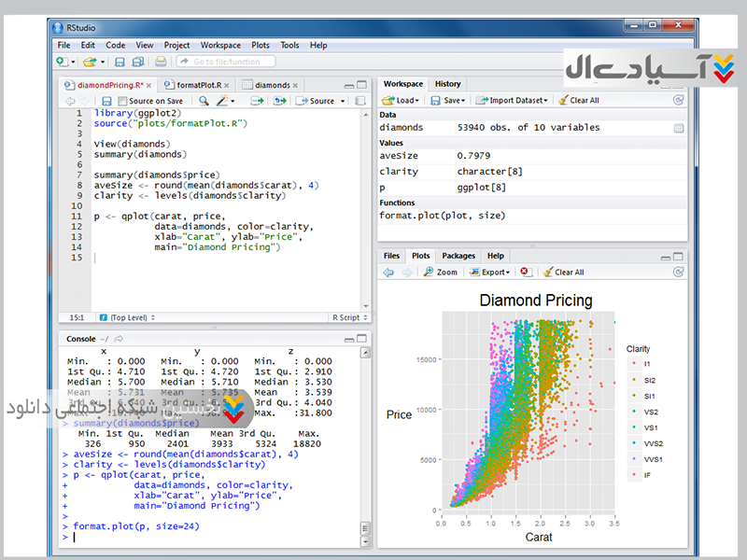Toggle the Source on Save checkbox
The height and width of the screenshot is (560, 747).
click(x=122, y=101)
